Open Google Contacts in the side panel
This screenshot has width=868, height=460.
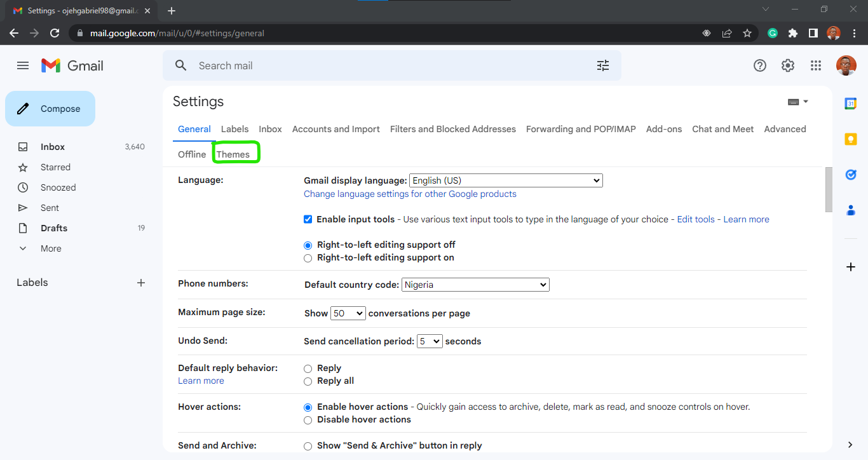pyautogui.click(x=850, y=210)
